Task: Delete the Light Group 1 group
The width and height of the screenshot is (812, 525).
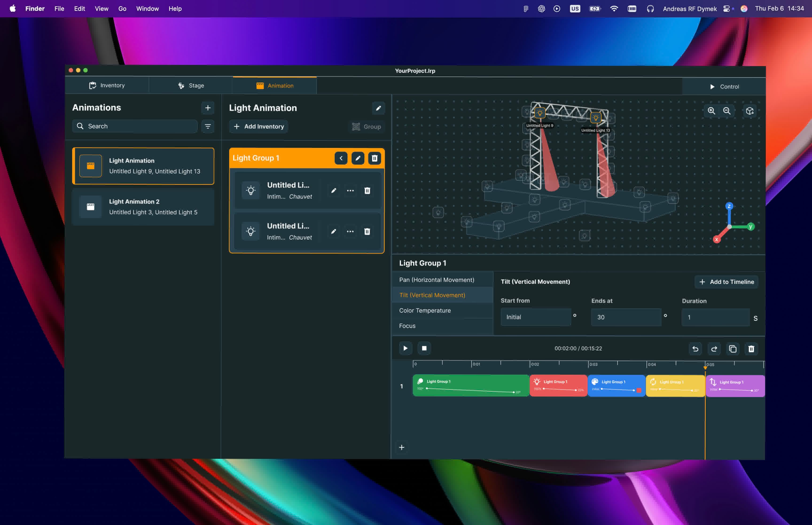Action: pos(374,158)
